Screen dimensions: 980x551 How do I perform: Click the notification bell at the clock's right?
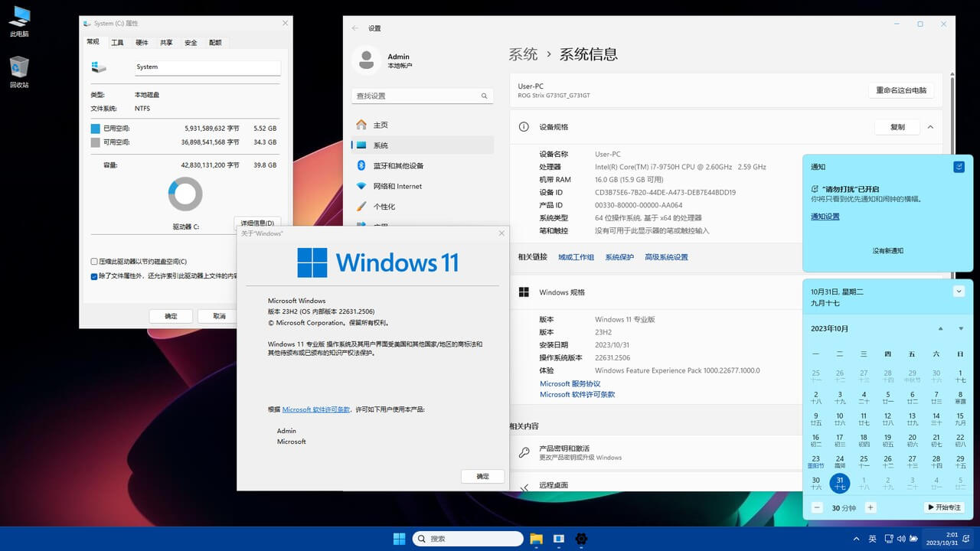pyautogui.click(x=967, y=539)
